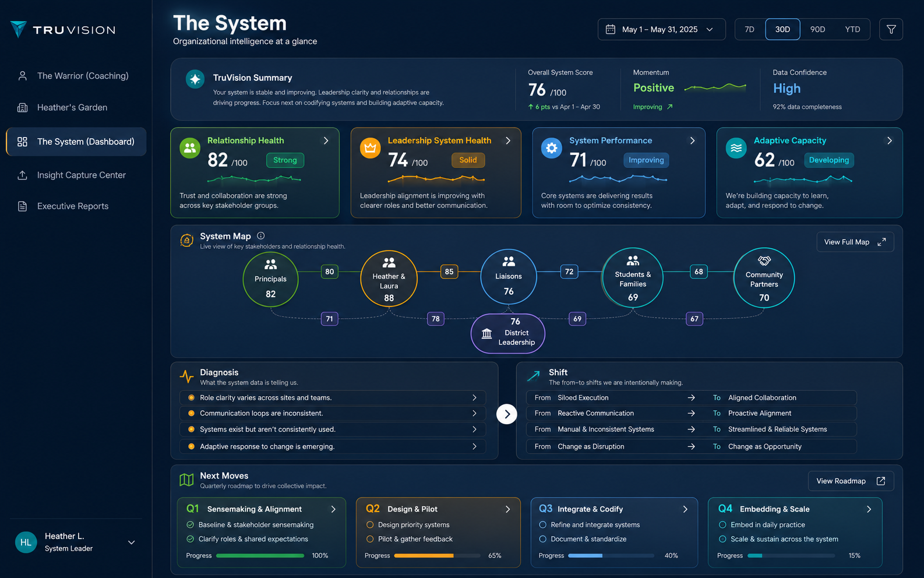Open Executive Reports in sidebar

[76, 206]
